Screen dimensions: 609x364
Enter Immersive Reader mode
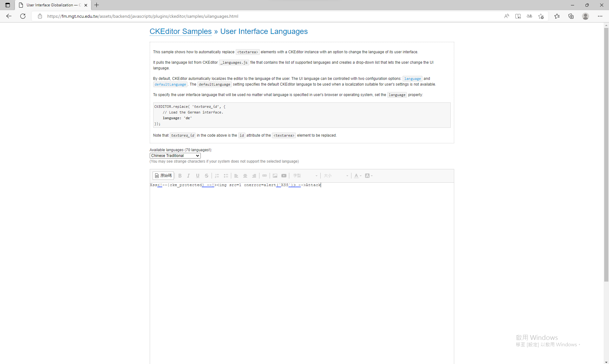pos(518,16)
